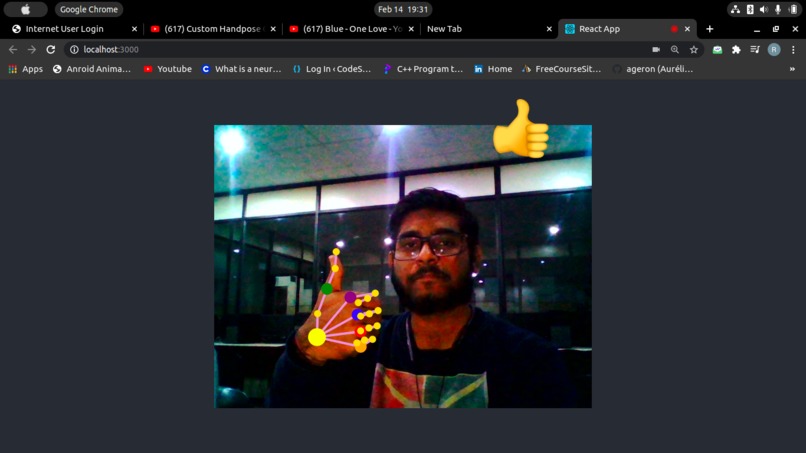The height and width of the screenshot is (453, 806).
Task: Go back to the previous page
Action: coord(13,49)
